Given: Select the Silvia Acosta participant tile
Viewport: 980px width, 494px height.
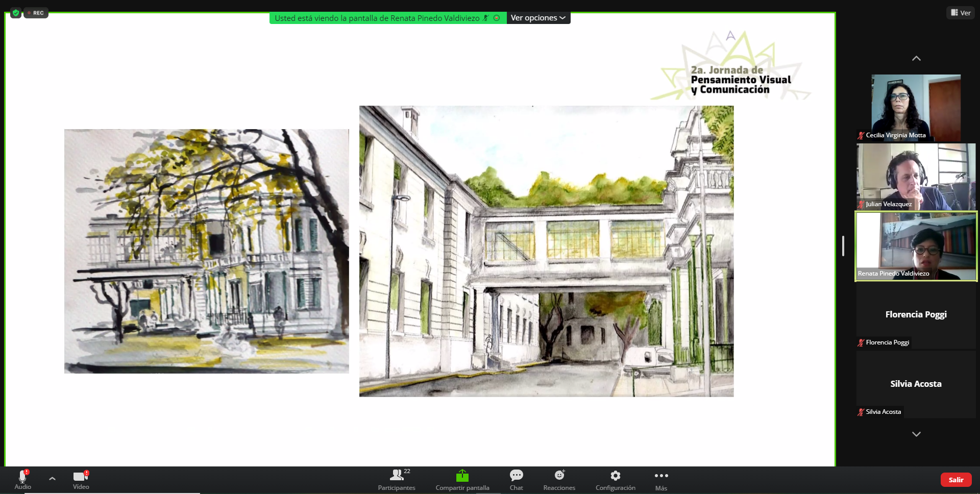Looking at the screenshot, I should pyautogui.click(x=916, y=385).
